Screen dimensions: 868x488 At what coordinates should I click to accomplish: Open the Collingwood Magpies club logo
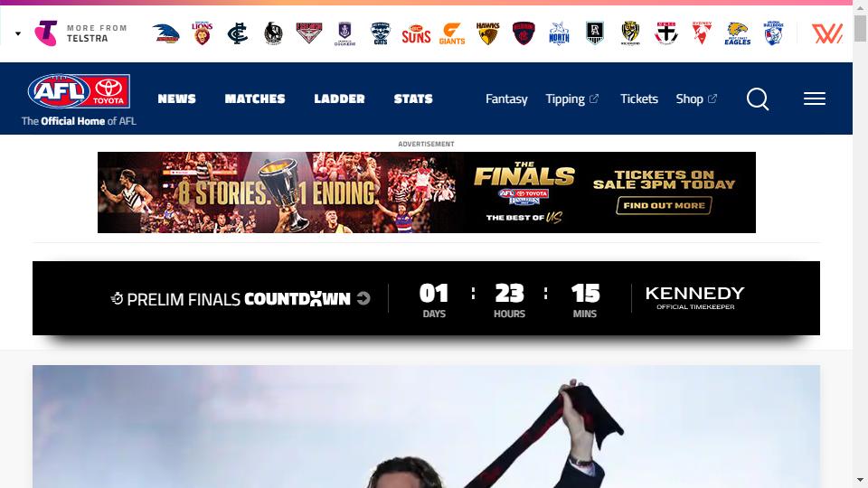(273, 33)
